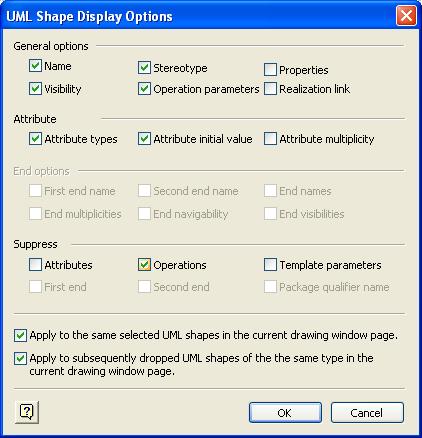This screenshot has height=438, width=422.
Task: Uncheck Operations under Suppress
Action: [144, 265]
